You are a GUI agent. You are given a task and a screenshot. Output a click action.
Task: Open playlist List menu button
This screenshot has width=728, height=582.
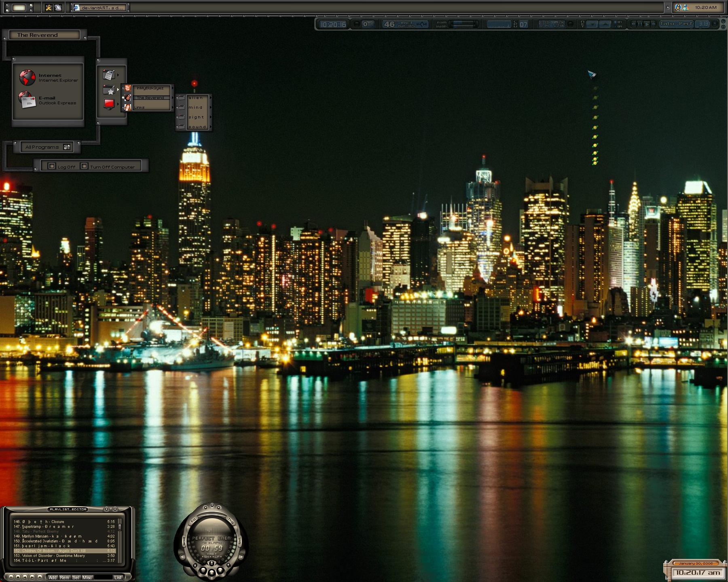(x=118, y=578)
